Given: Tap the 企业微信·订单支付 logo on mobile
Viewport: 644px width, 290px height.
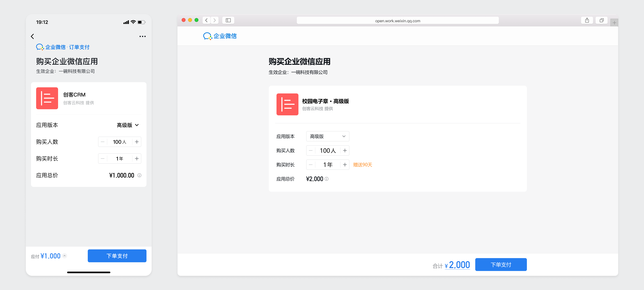Looking at the screenshot, I should tap(63, 47).
